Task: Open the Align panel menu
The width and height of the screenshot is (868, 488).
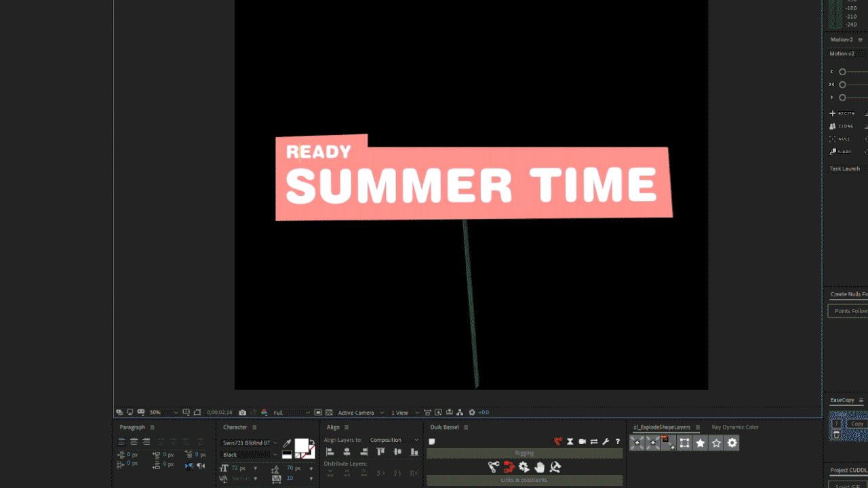Action: [x=347, y=428]
